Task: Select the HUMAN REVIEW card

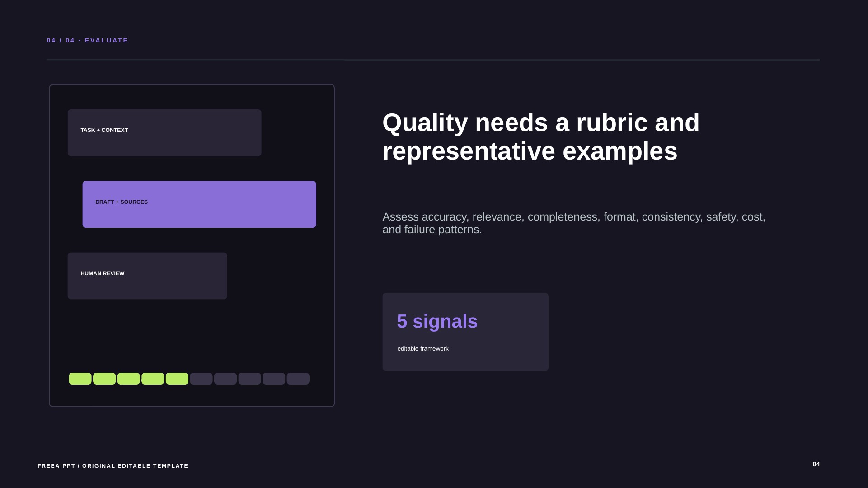Action: pos(147,276)
